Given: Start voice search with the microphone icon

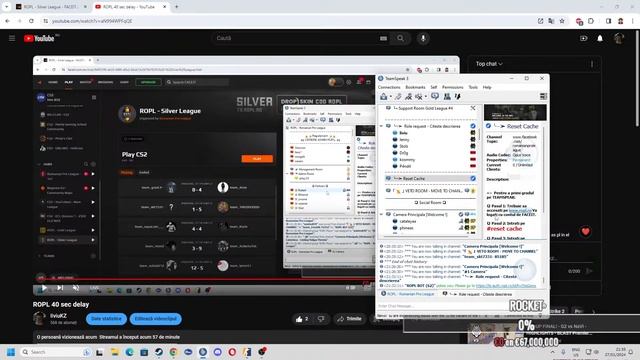Looking at the screenshot, I should (423, 38).
